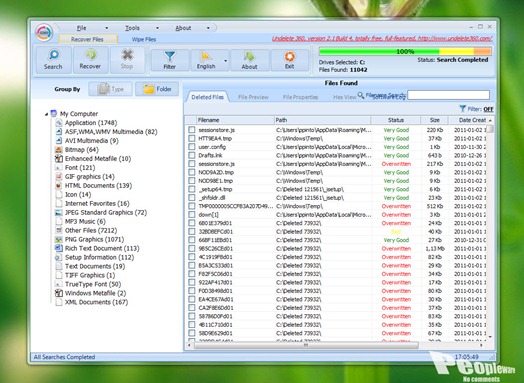Sort list by Filename column header

(x=235, y=120)
